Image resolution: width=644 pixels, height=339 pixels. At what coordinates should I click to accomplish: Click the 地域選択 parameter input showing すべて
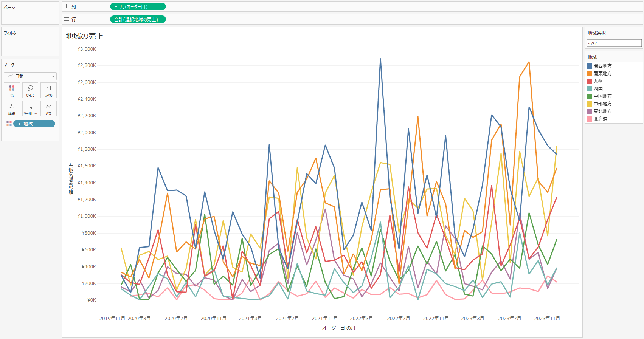click(613, 43)
